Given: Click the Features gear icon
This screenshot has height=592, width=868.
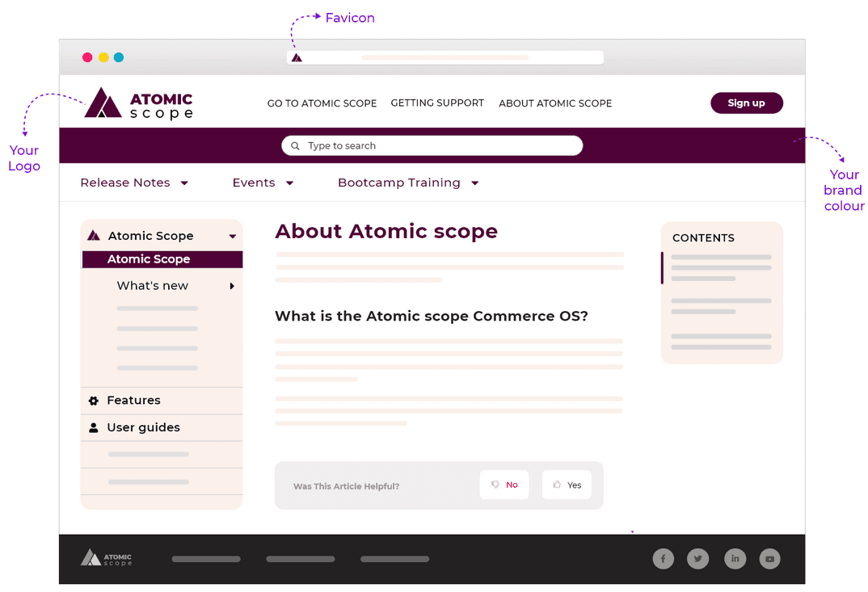Looking at the screenshot, I should [94, 401].
